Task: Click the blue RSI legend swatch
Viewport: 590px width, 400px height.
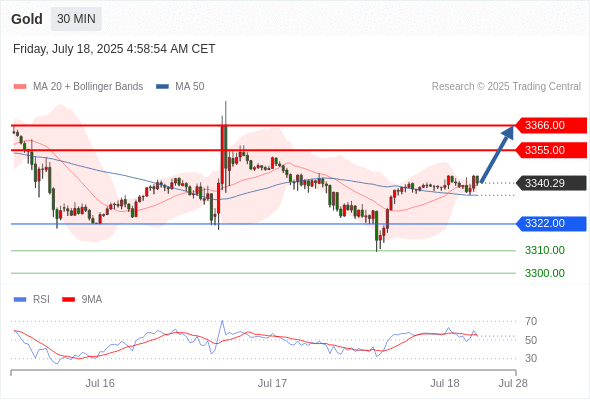Action: (20, 300)
